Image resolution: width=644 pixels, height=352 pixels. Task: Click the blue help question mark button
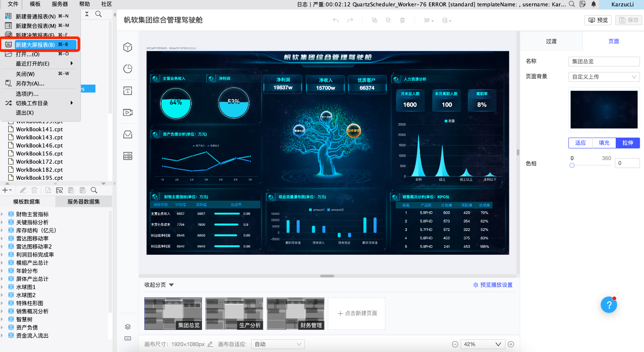coord(609,305)
